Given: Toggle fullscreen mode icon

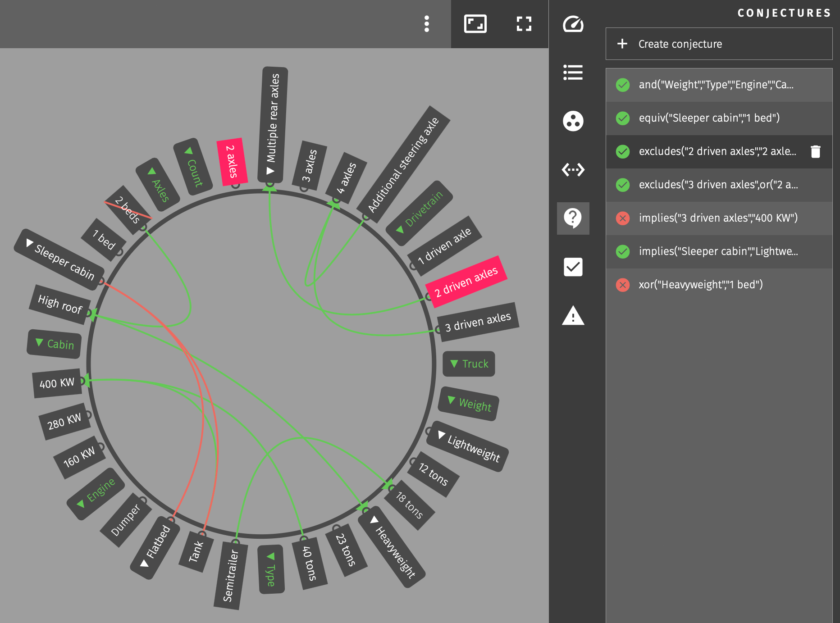Looking at the screenshot, I should click(x=524, y=24).
